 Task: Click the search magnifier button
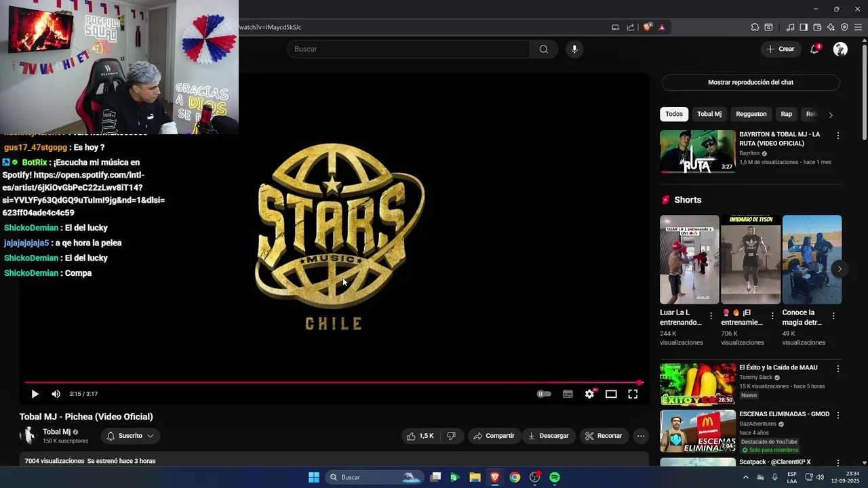(543, 49)
